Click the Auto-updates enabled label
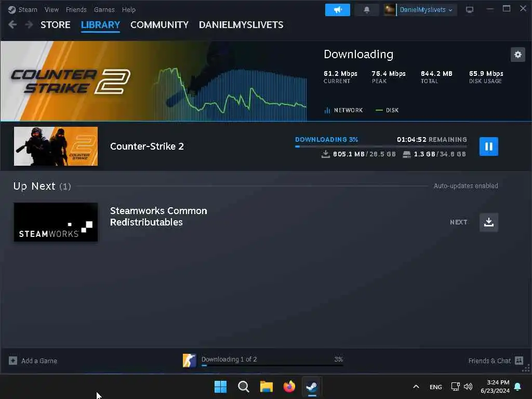This screenshot has height=399, width=532. (x=466, y=186)
